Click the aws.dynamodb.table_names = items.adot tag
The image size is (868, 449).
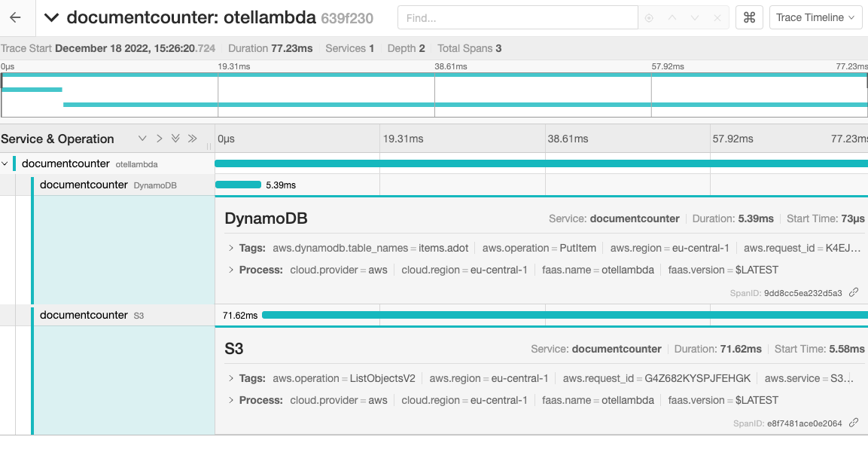pos(370,248)
